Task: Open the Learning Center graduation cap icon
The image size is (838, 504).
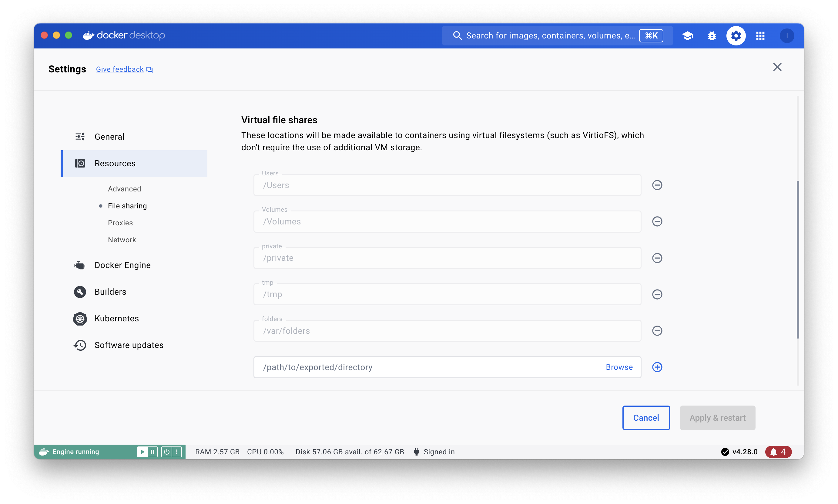Action: (x=687, y=36)
